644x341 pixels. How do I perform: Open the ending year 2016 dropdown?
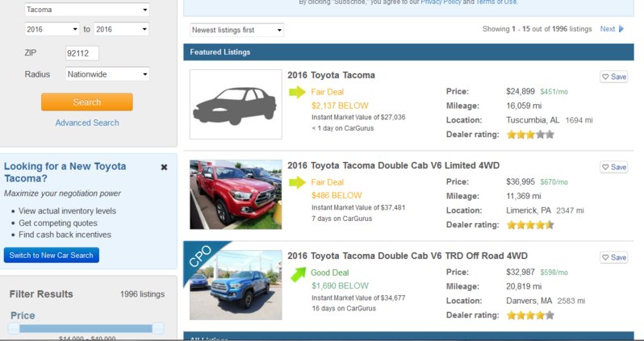(x=121, y=29)
